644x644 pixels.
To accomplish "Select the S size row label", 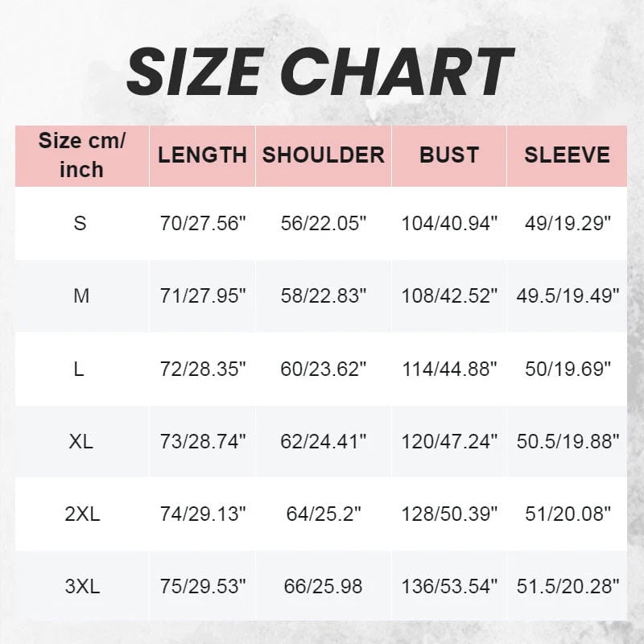I will [80, 223].
